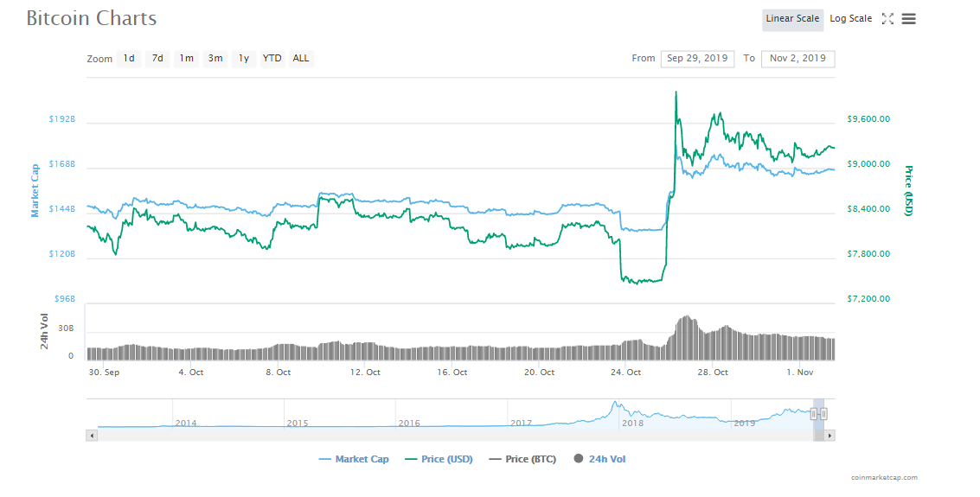Click the $8,400.00 price axis label
This screenshot has width=980, height=497.
coord(868,209)
